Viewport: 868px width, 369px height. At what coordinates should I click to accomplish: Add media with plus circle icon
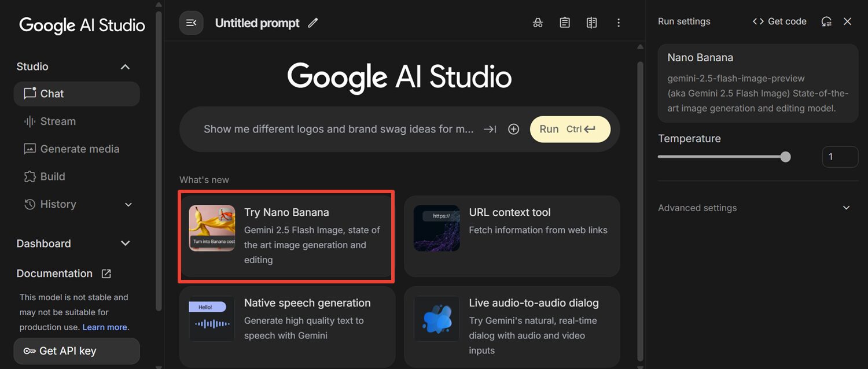click(513, 129)
